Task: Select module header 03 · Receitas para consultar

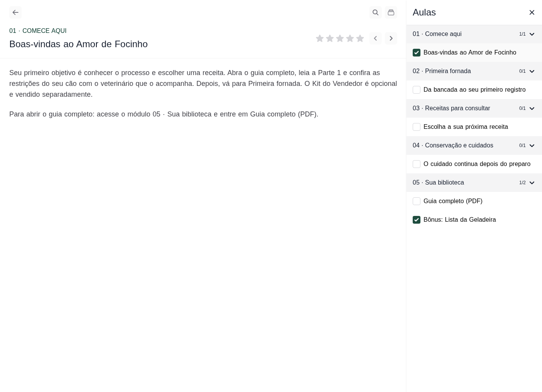Action: [474, 108]
